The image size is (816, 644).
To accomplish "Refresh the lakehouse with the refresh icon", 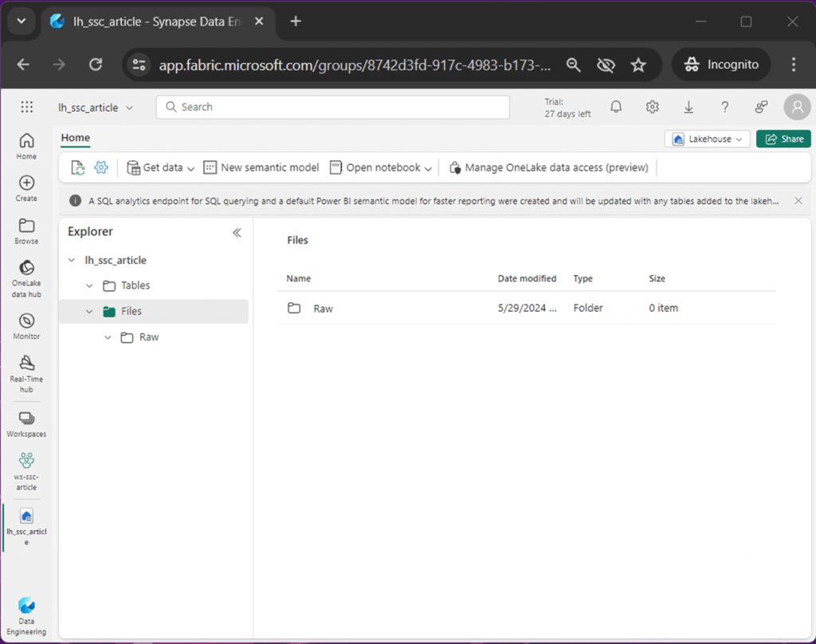I will point(78,167).
